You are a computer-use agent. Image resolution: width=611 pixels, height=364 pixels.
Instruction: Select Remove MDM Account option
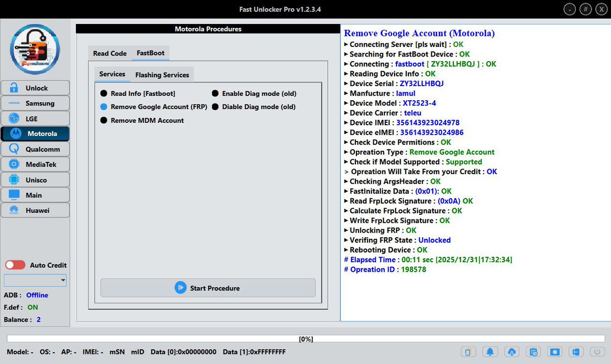point(142,121)
